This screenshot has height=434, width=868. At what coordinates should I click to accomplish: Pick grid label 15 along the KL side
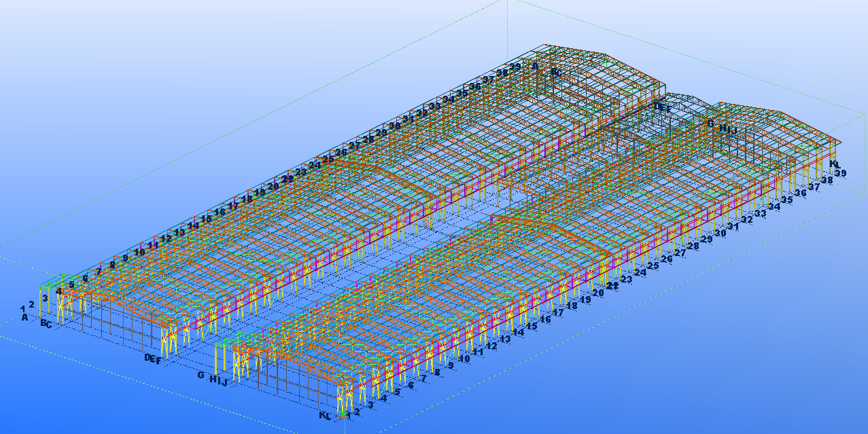click(x=532, y=326)
